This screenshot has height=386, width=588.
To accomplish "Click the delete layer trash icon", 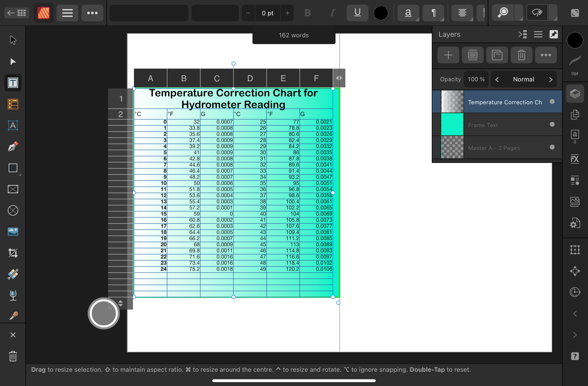I will pos(521,55).
